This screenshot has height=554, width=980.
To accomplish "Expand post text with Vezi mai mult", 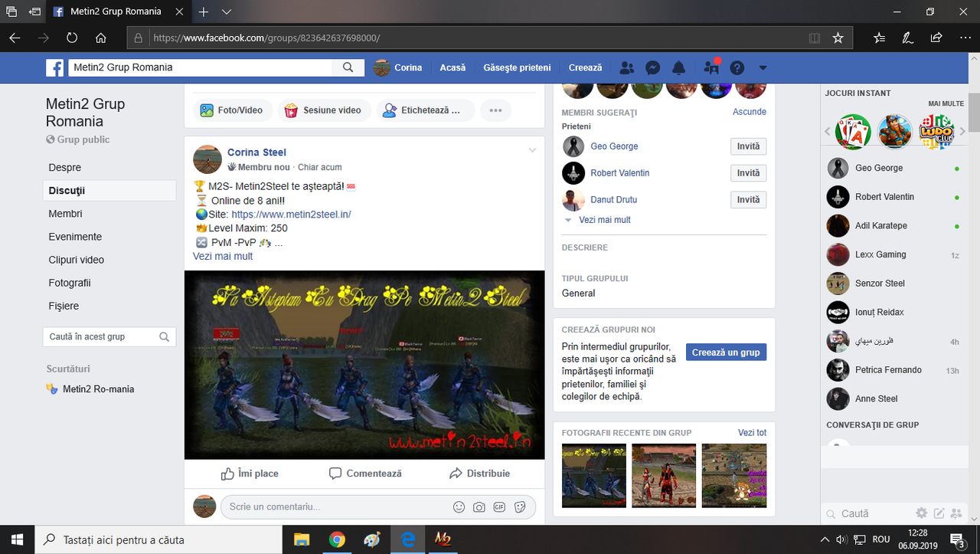I will (223, 256).
